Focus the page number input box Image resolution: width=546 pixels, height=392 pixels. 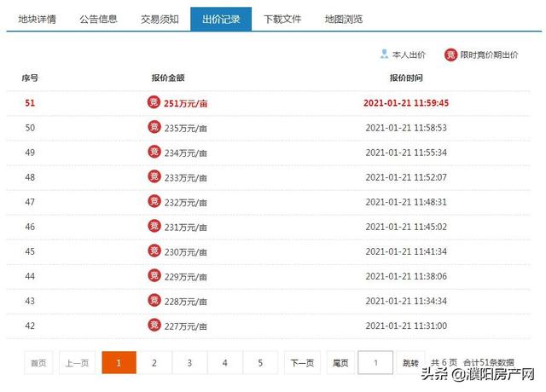point(375,362)
